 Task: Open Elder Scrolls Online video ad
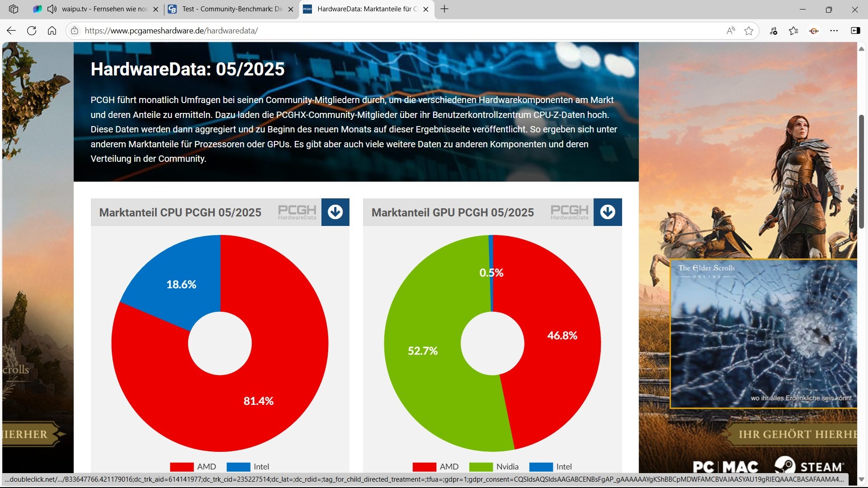pos(763,333)
